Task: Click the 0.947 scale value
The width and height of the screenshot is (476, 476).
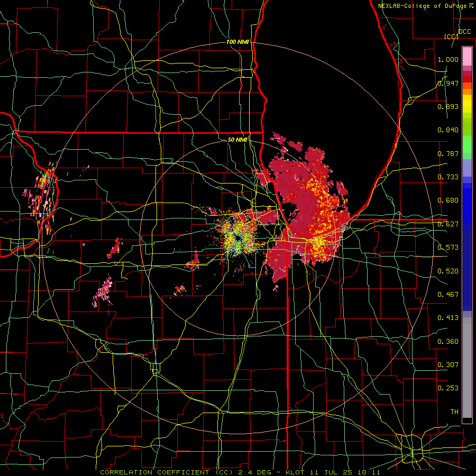Action: coord(448,83)
